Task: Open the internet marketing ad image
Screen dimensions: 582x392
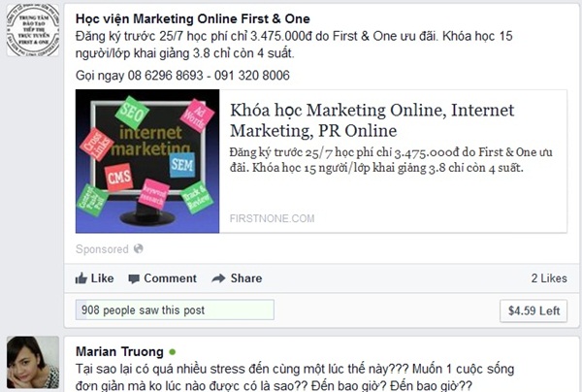Action: (x=147, y=161)
